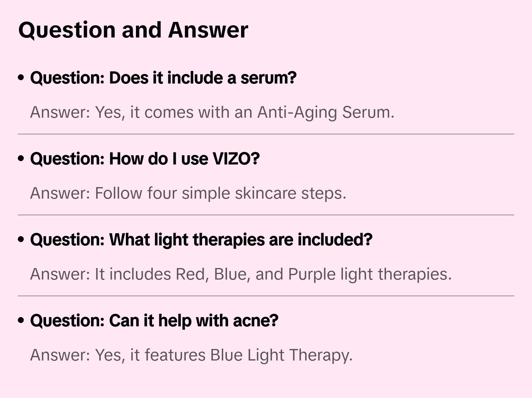Click the answer "Follow four simple skincare steps."
This screenshot has height=398, width=532.
[x=188, y=193]
